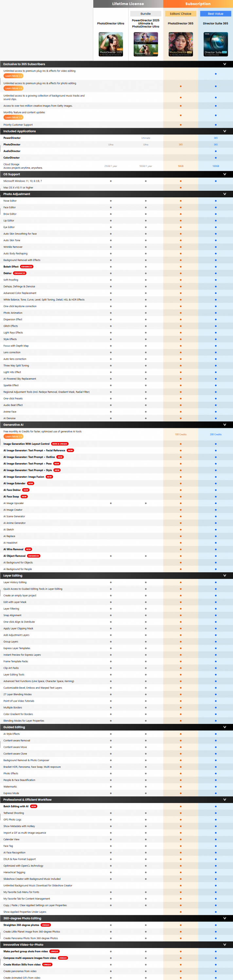This screenshot has height=980, width=233.
Task: Click the 200 Credits cell
Action: 215,434
